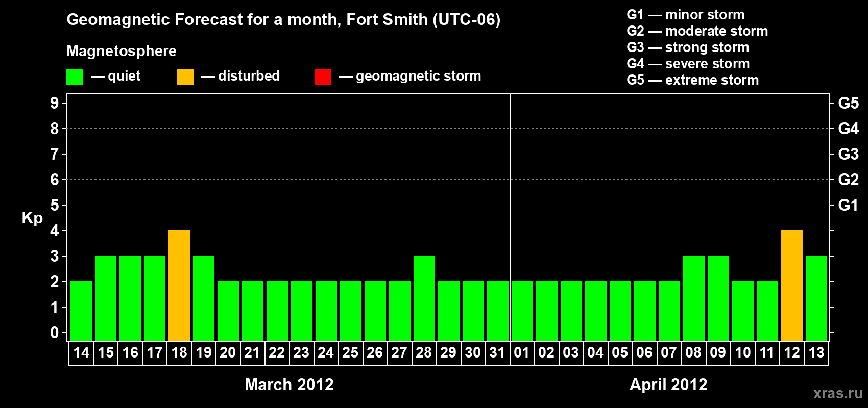Viewport: 868px width, 408px height.
Task: Click the date cell 10 under the chart
Action: 743,353
